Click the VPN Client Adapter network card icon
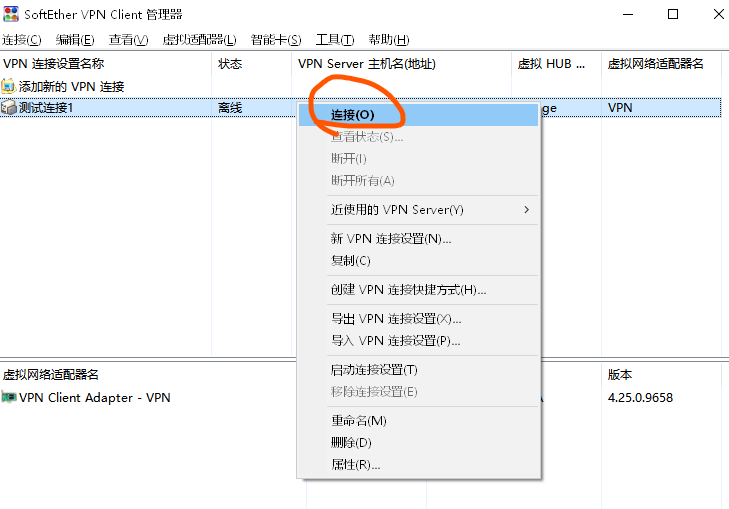This screenshot has height=509, width=729. click(8, 397)
